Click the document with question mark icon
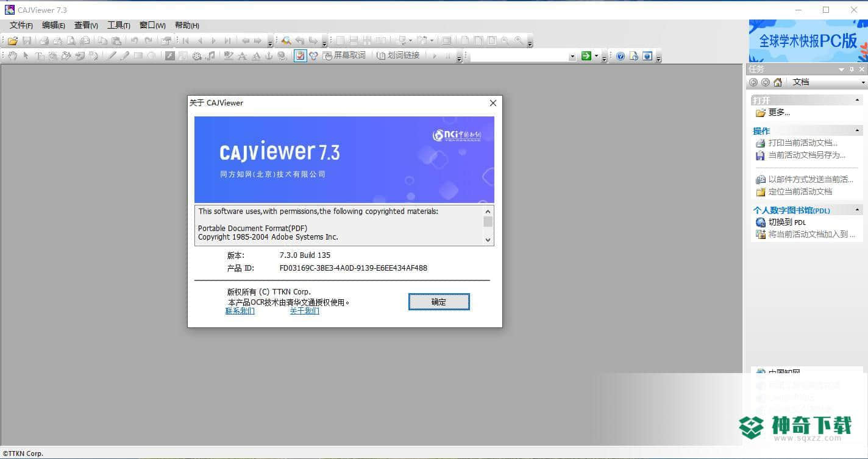The height and width of the screenshot is (459, 868). (x=634, y=56)
